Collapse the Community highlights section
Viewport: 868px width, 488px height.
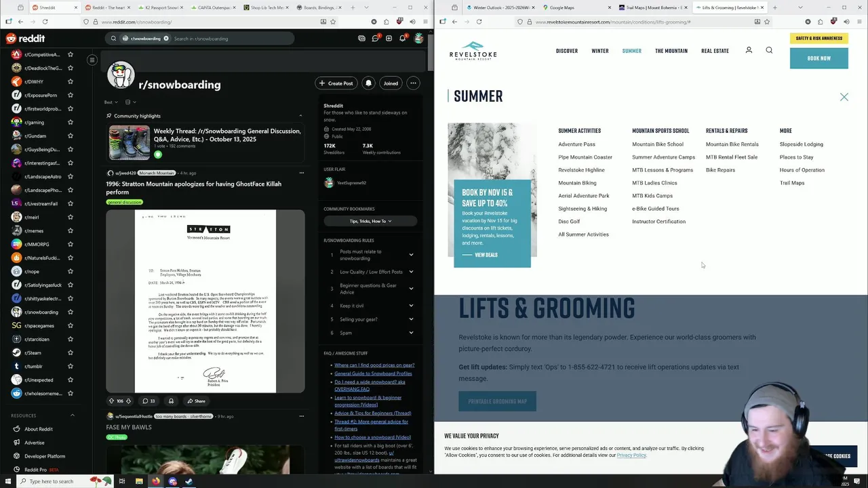[x=300, y=116]
